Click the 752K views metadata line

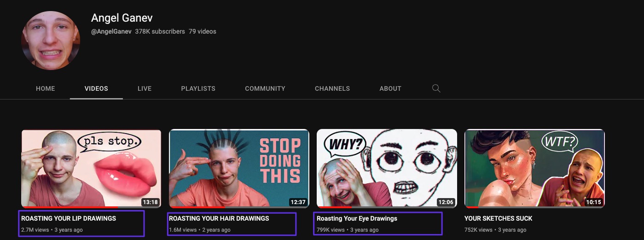[x=495, y=230]
